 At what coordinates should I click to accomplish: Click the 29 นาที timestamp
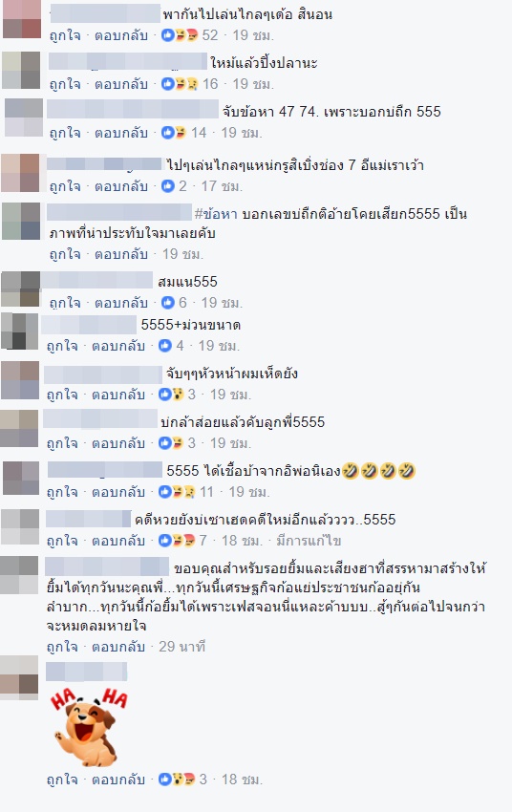click(181, 647)
